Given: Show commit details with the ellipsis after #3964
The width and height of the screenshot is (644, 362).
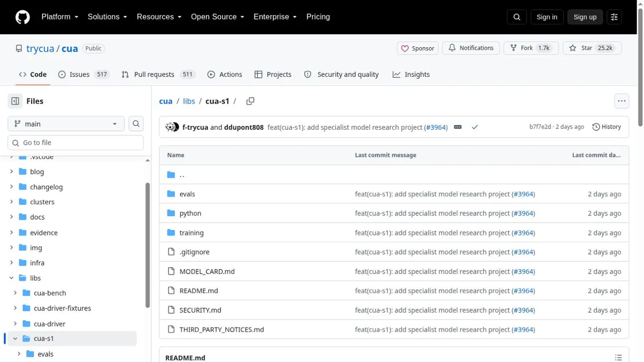Looking at the screenshot, I should 458,127.
